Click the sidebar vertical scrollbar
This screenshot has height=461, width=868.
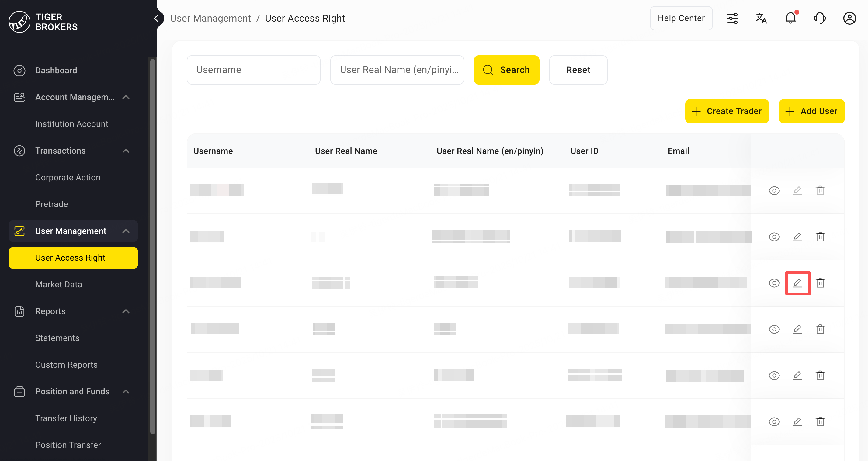[x=152, y=246]
